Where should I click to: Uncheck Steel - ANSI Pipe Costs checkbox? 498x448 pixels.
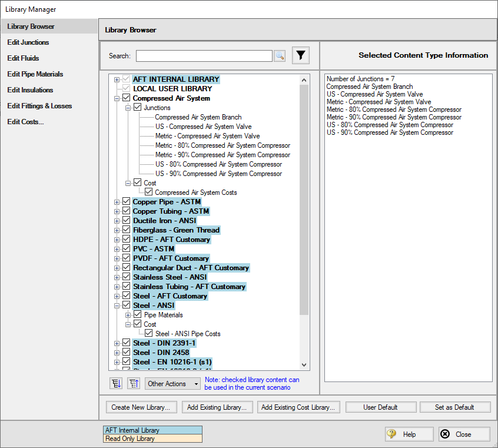[148, 334]
